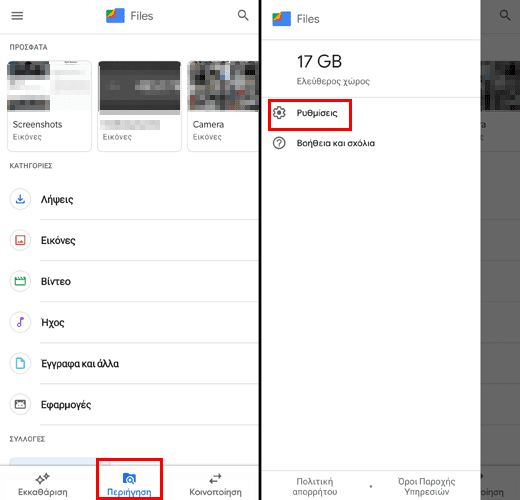The height and width of the screenshot is (500, 520).
Task: Click the Ρυθμίσεις gear icon
Action: point(279,113)
